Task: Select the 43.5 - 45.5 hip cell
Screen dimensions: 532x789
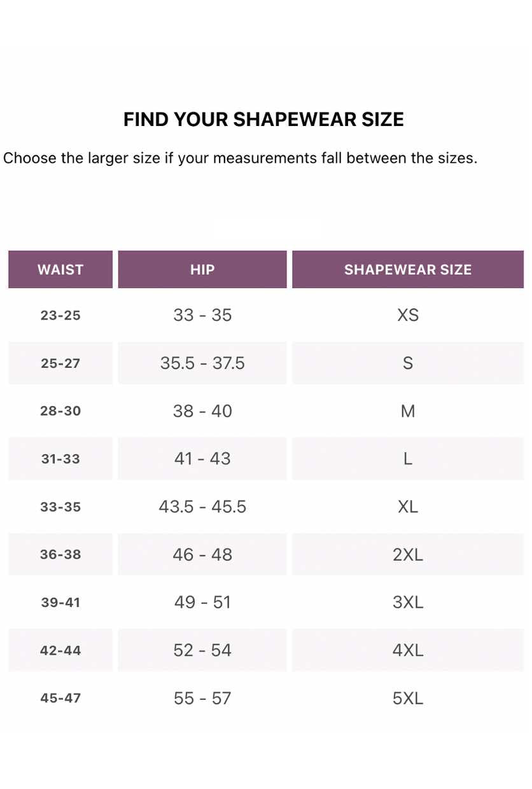Action: click(202, 506)
